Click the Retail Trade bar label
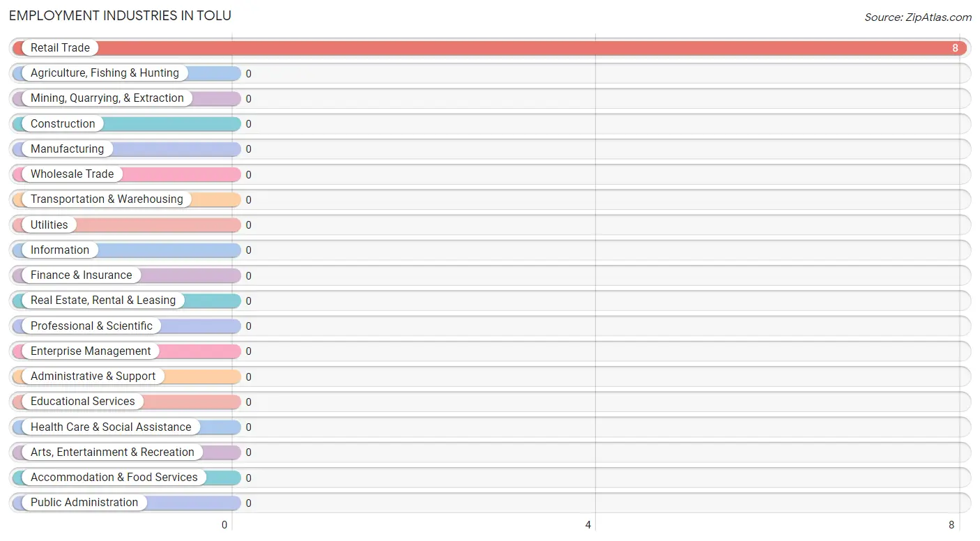This screenshot has height=541, width=980. [60, 48]
